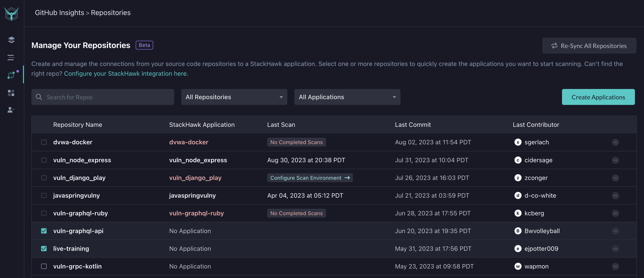Viewport: 644px width, 278px height.
Task: Click the Last Scan column header
Action: 281,124
